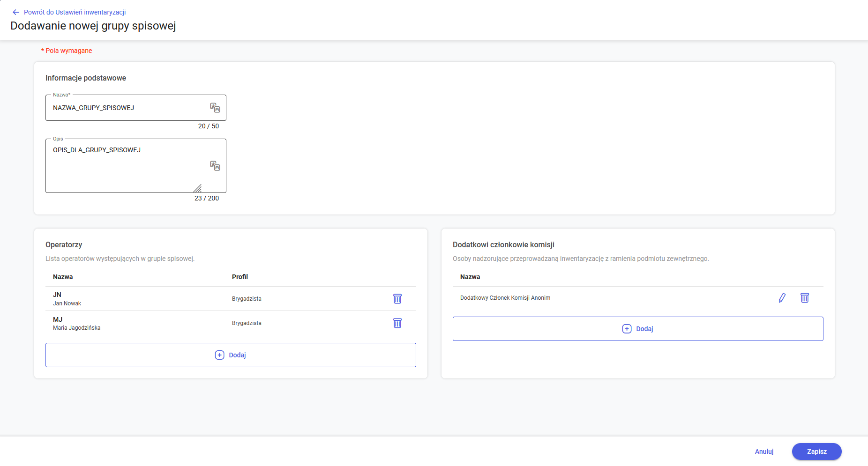The width and height of the screenshot is (868, 466).
Task: Delete operator Maria Jagodzińska
Action: coord(397,323)
